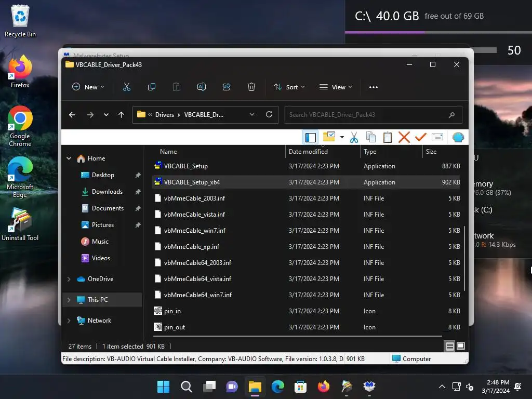Click the scissors Cut icon in the white toolbar
532x399 pixels.
[354, 137]
